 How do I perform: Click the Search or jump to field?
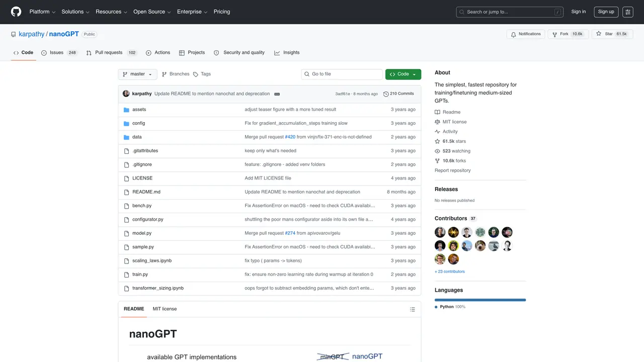pos(510,12)
